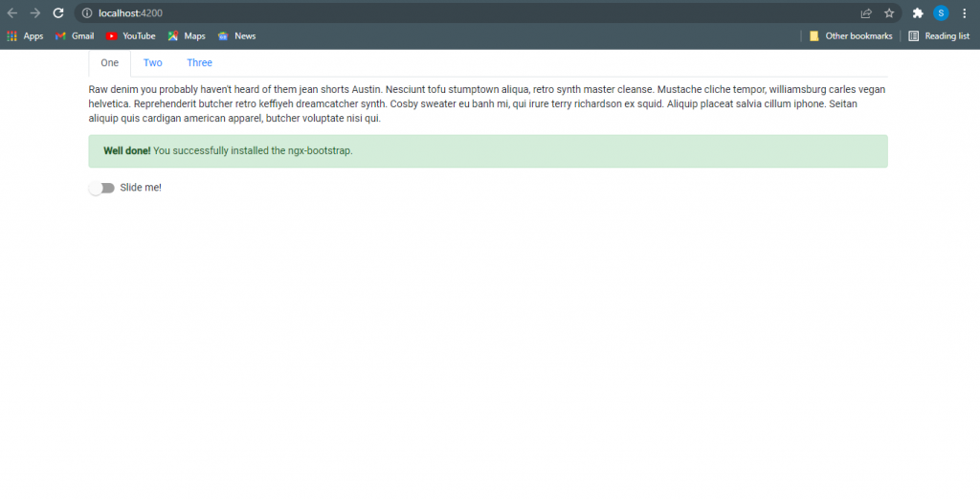980x500 pixels.
Task: Open the profile avatar S
Action: tap(941, 13)
